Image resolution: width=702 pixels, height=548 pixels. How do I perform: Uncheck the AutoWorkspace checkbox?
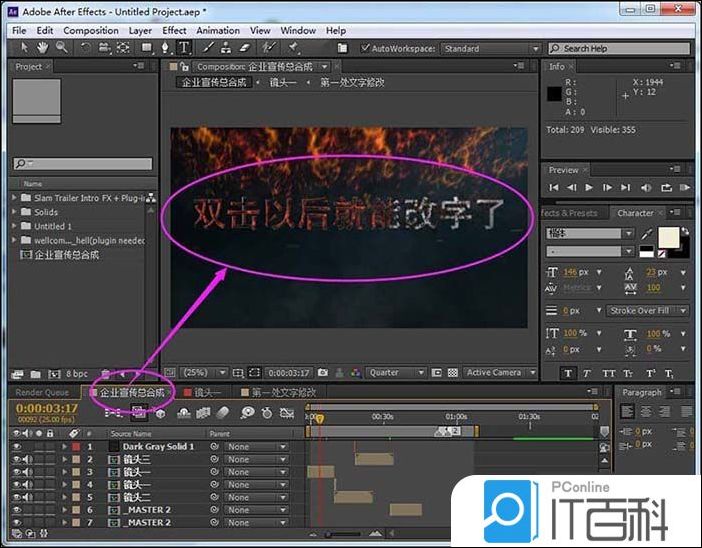(x=364, y=48)
